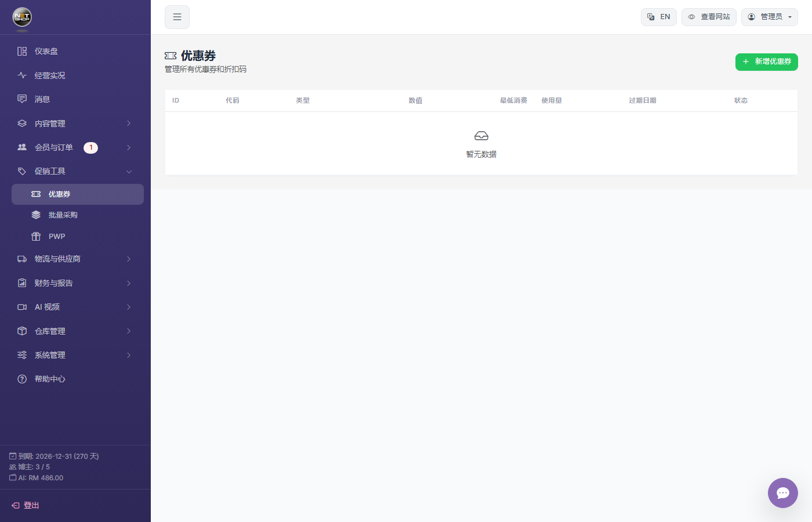Click the 经营实况 pulse icon
Viewport: 812px width, 522px height.
point(22,75)
